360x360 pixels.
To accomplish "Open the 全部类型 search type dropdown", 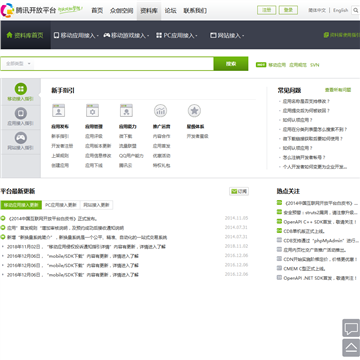I will point(18,64).
